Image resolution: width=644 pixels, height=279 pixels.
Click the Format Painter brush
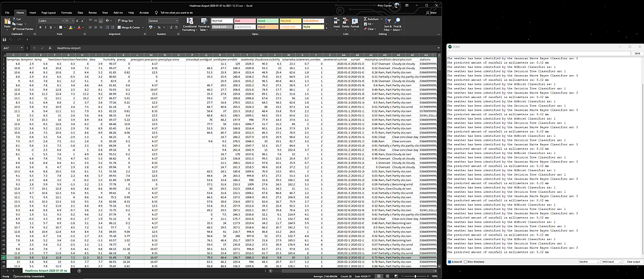click(x=14, y=29)
